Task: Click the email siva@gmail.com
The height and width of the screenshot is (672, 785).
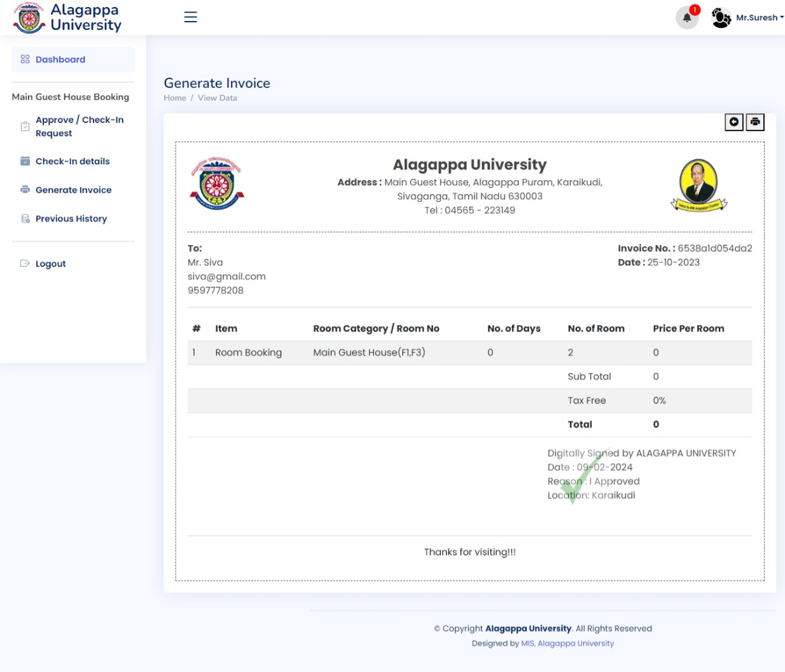Action: click(226, 277)
